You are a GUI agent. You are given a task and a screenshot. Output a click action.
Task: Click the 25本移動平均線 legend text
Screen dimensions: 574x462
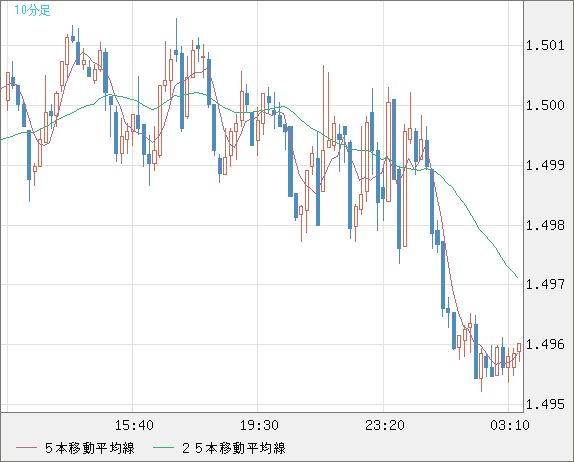pos(234,448)
